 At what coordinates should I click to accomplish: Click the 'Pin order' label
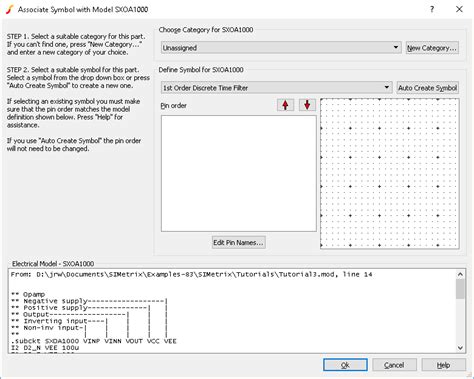pyautogui.click(x=173, y=106)
